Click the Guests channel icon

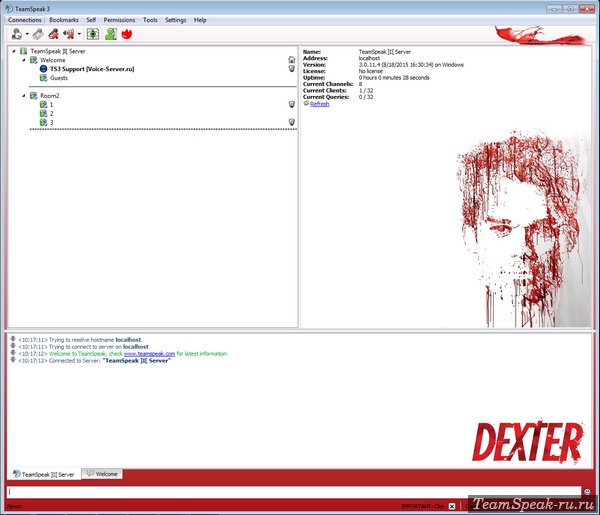coord(43,78)
